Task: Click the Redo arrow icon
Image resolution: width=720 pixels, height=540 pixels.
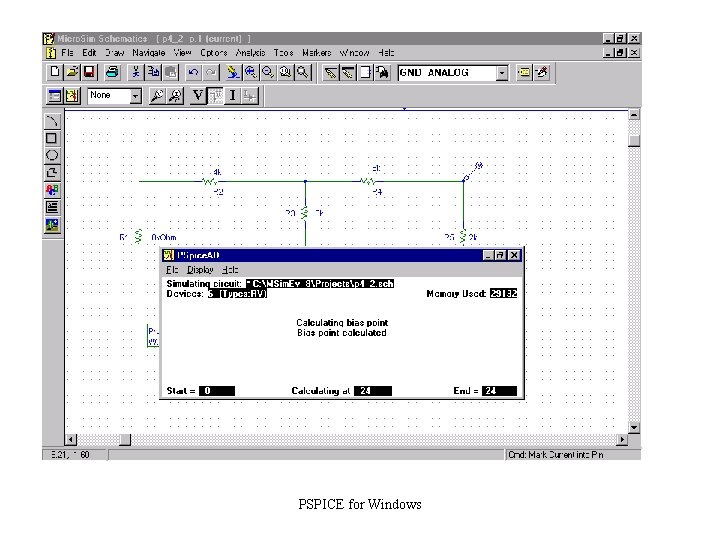Action: point(211,72)
